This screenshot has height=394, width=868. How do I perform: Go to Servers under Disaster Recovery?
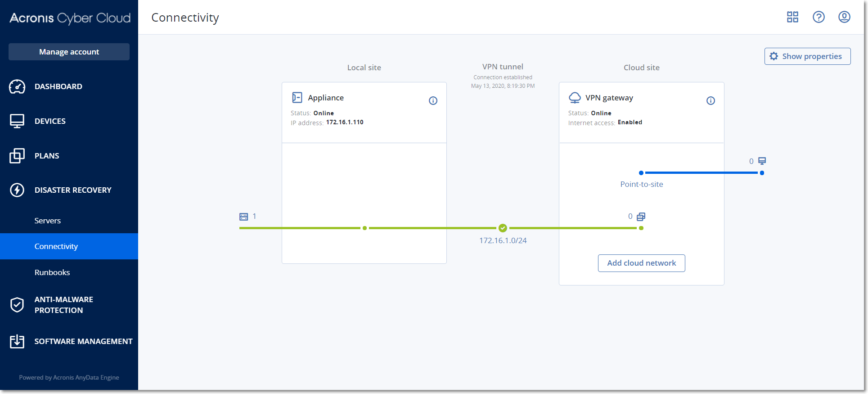point(48,221)
